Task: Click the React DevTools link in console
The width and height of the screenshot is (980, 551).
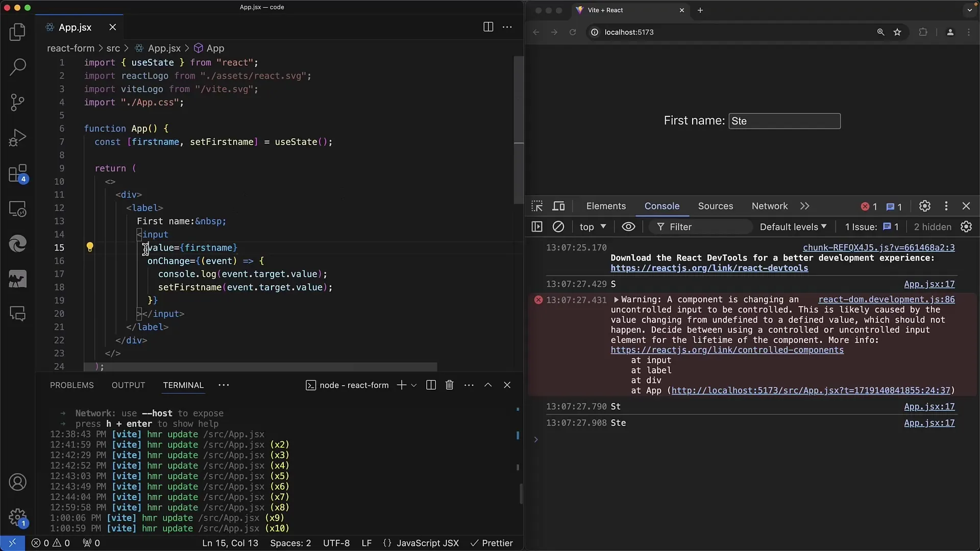Action: 709,268
